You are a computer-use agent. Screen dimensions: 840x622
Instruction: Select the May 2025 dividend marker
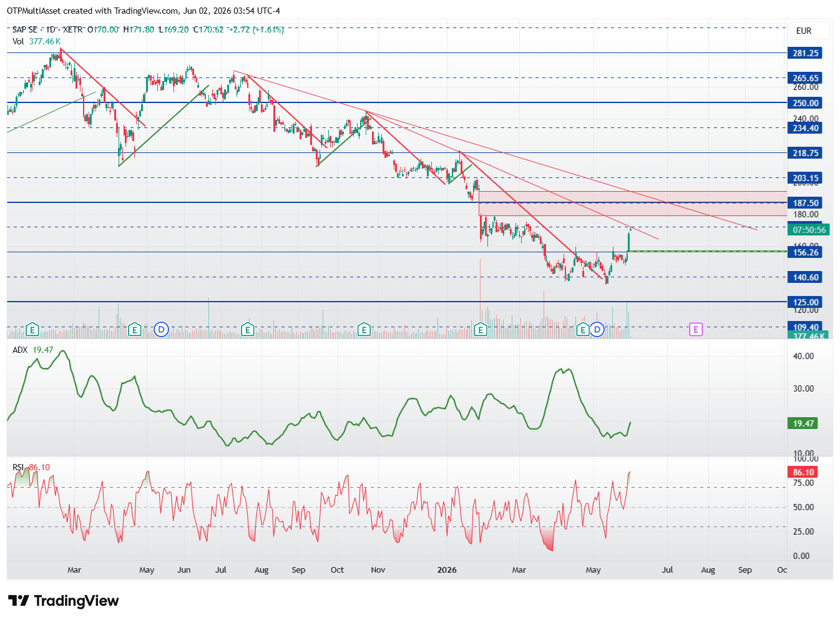(x=161, y=329)
